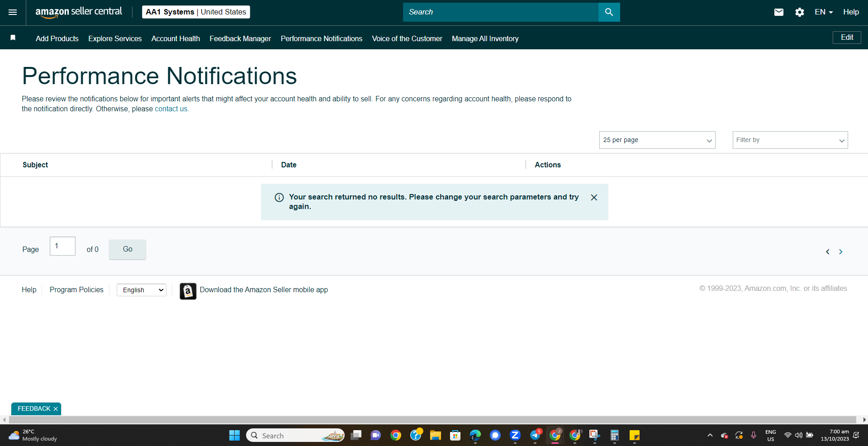
Task: Open the clock showing 7:00 am
Action: click(835, 435)
